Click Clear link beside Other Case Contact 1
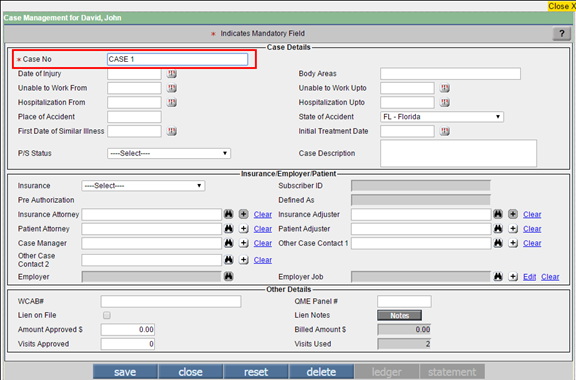The height and width of the screenshot is (380, 576). tap(532, 243)
